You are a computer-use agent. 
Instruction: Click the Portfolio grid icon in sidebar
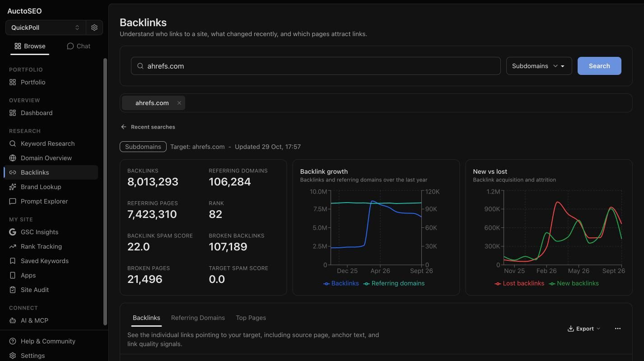click(x=13, y=82)
